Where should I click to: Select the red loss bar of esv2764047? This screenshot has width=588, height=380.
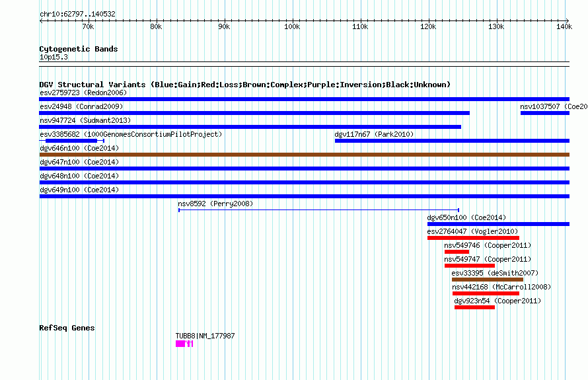point(473,238)
